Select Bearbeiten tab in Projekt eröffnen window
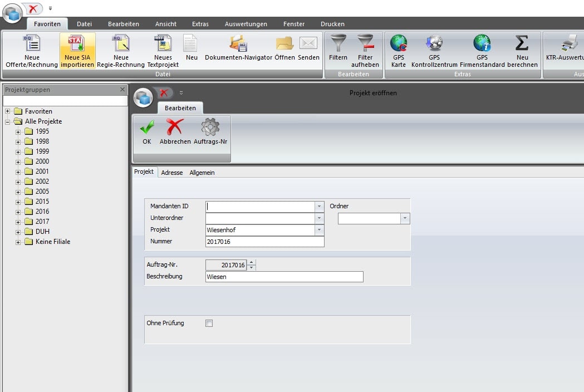 (x=180, y=108)
